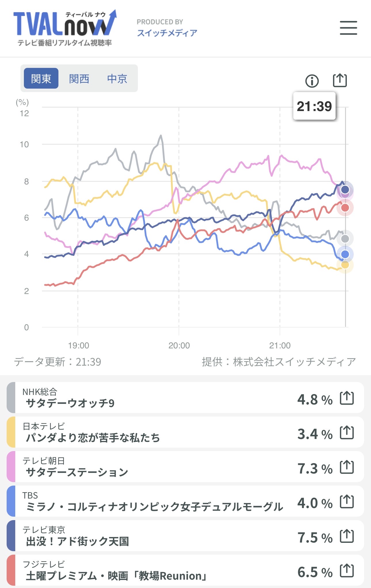
Task: Share TBS Olympic moguls rating
Action: (x=347, y=502)
